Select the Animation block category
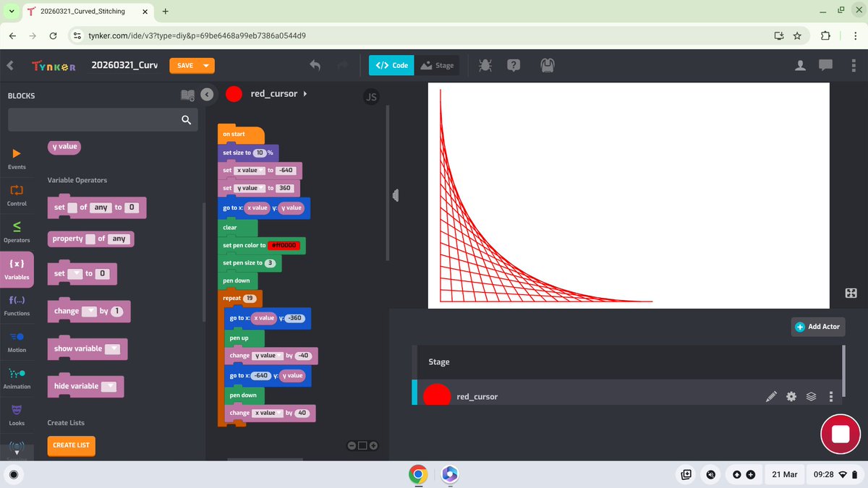This screenshot has width=868, height=488. click(x=17, y=378)
